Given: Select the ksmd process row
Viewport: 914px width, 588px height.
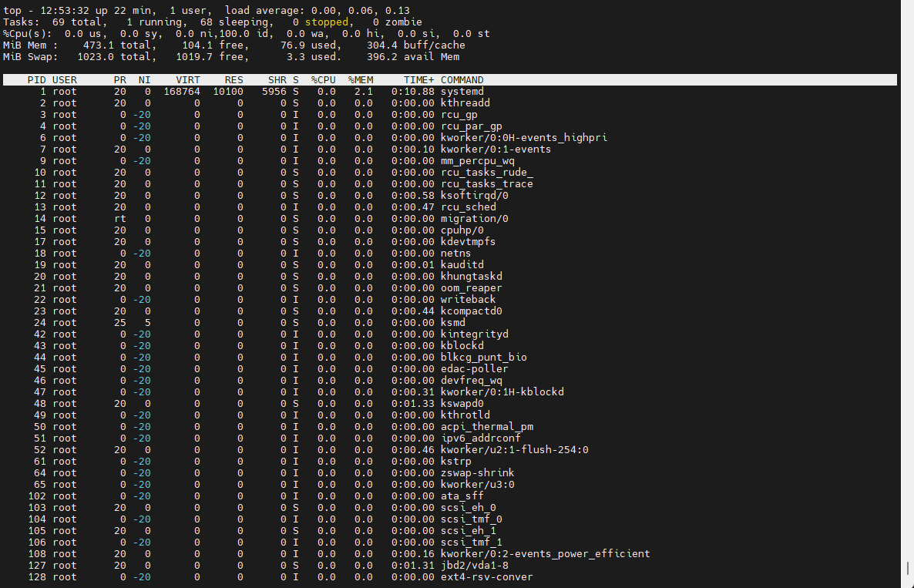Looking at the screenshot, I should click(x=449, y=322).
